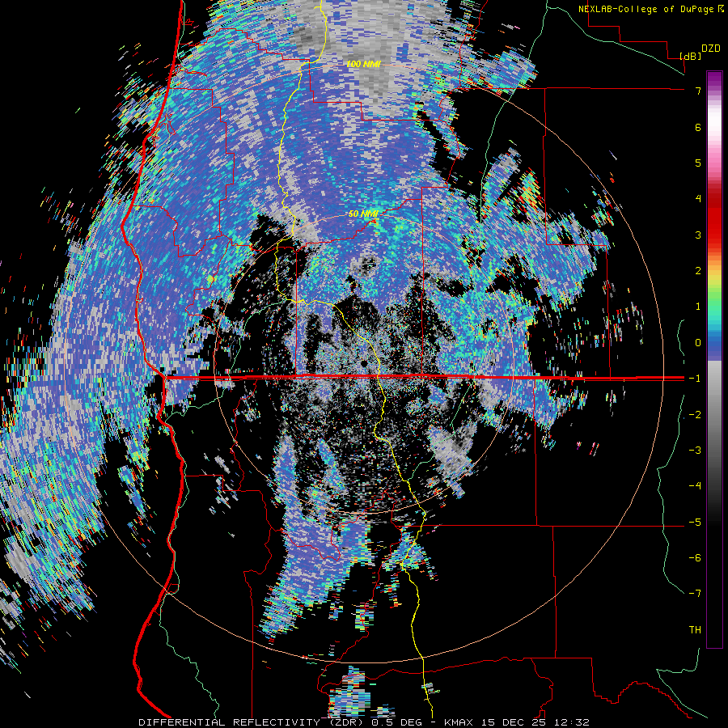Click the DZD product label
This screenshot has height=728, width=728.
tap(711, 49)
